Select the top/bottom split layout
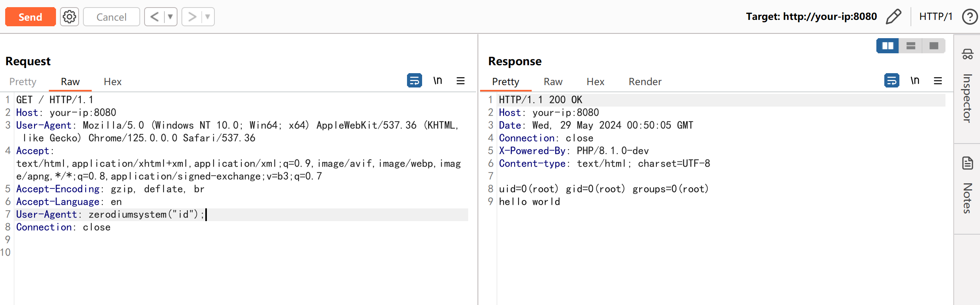The image size is (980, 305). [x=911, y=46]
